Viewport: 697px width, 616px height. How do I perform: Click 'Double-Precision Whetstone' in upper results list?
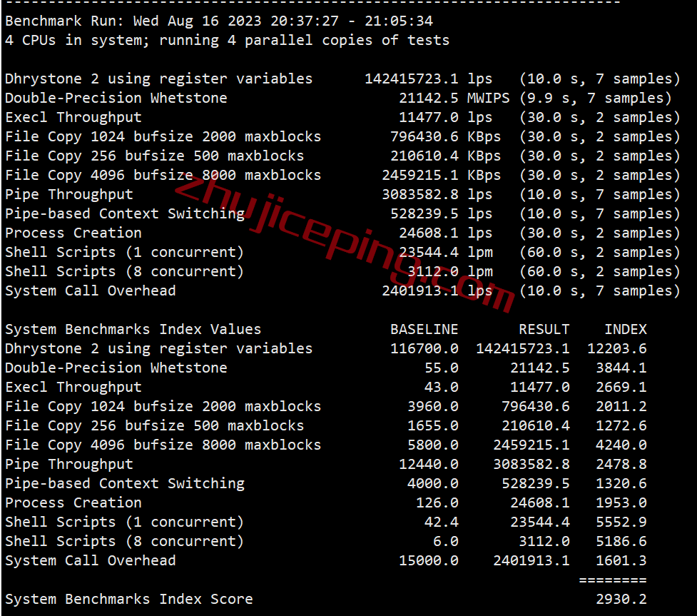116,98
